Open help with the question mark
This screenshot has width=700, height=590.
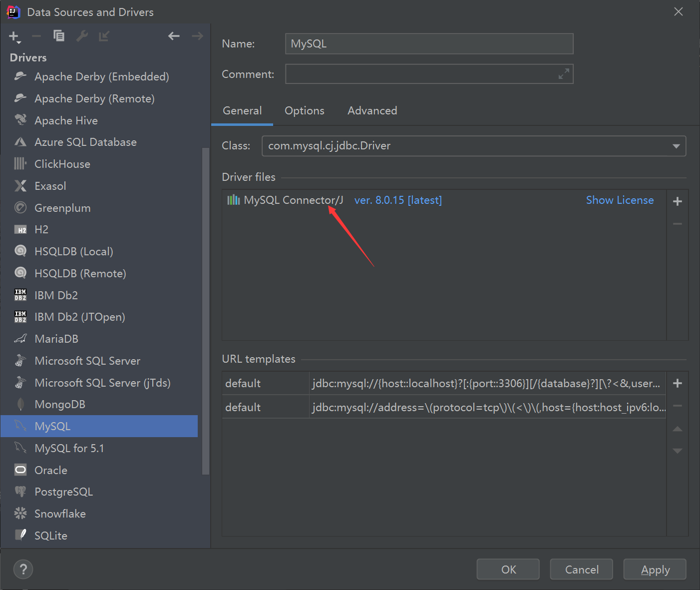point(23,569)
